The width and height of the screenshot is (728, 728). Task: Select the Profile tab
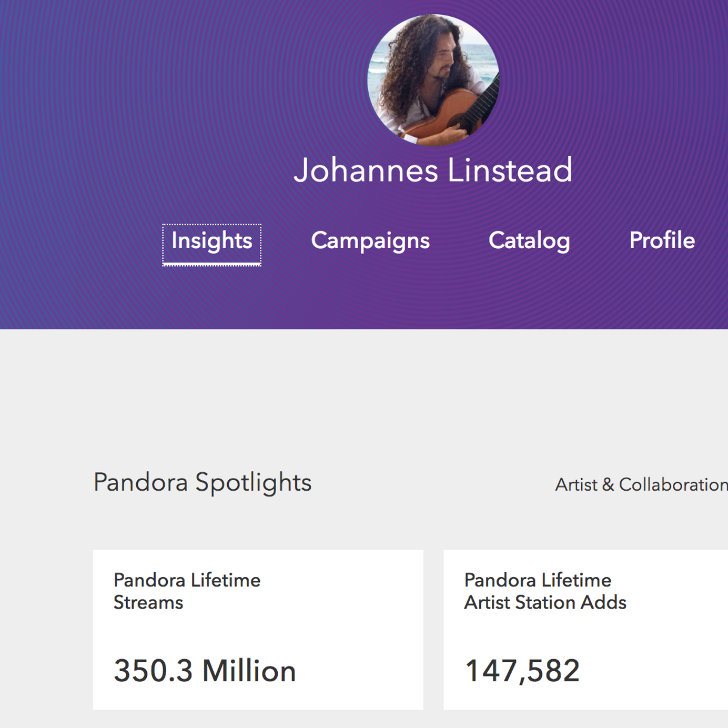tap(662, 241)
